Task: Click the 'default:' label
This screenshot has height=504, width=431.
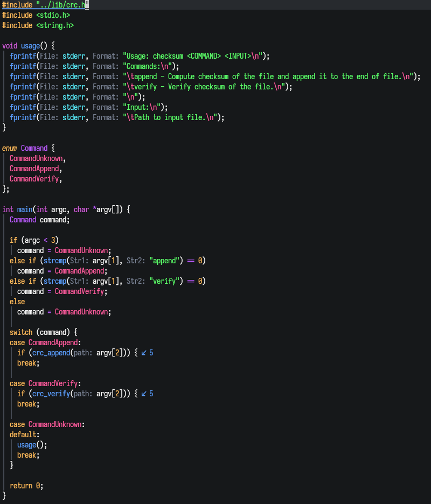Action: 24,435
